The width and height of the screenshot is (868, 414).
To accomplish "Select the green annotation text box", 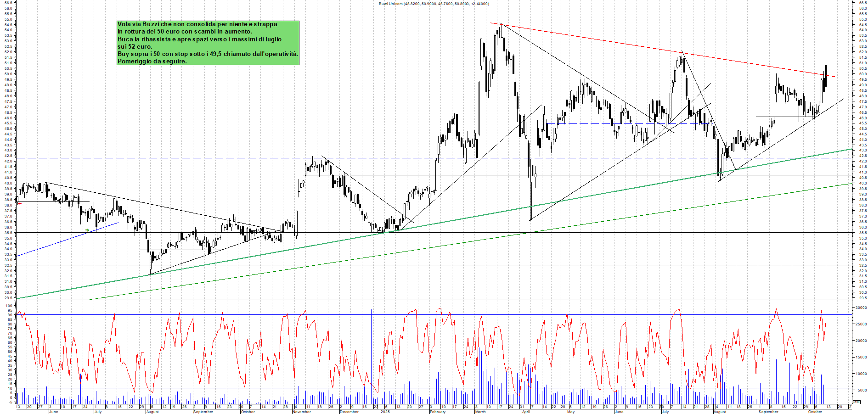I will coord(208,43).
